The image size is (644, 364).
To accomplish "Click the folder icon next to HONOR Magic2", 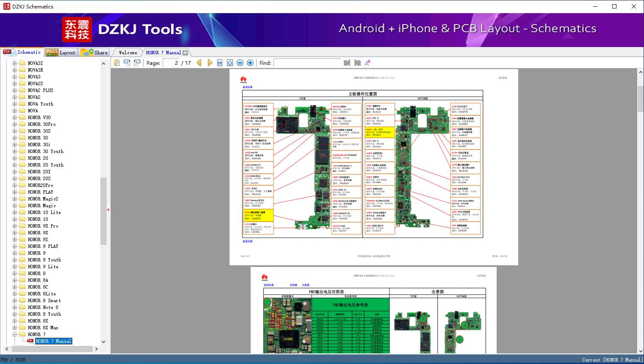I will (x=22, y=199).
